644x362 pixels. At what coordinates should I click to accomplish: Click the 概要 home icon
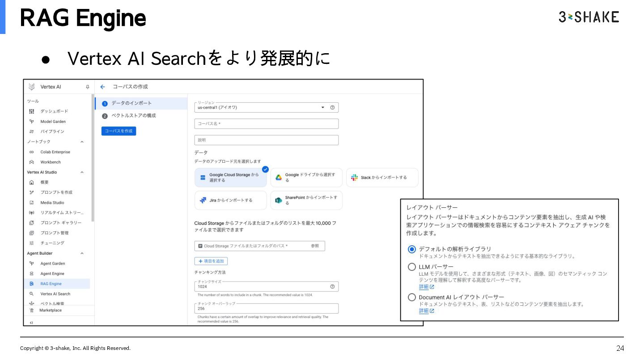(x=31, y=182)
